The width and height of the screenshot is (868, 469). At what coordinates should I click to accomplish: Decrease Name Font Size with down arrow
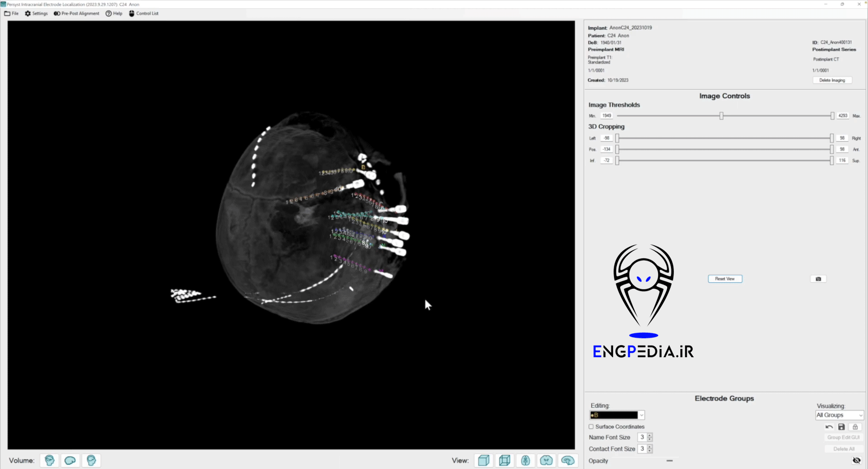point(650,439)
